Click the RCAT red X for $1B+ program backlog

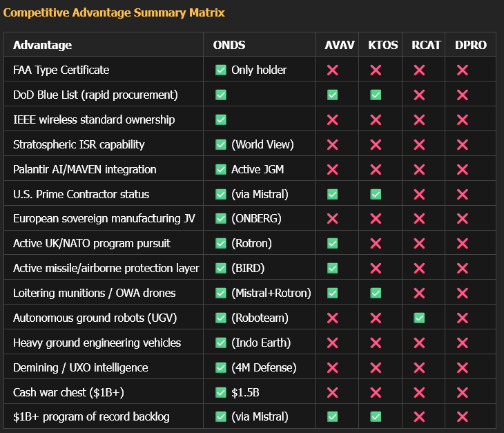[x=419, y=417]
